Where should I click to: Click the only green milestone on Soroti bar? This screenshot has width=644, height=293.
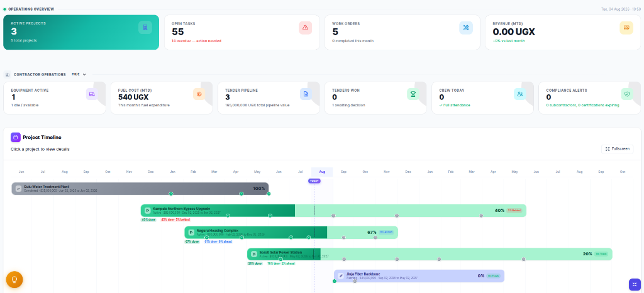pyautogui.click(x=280, y=259)
